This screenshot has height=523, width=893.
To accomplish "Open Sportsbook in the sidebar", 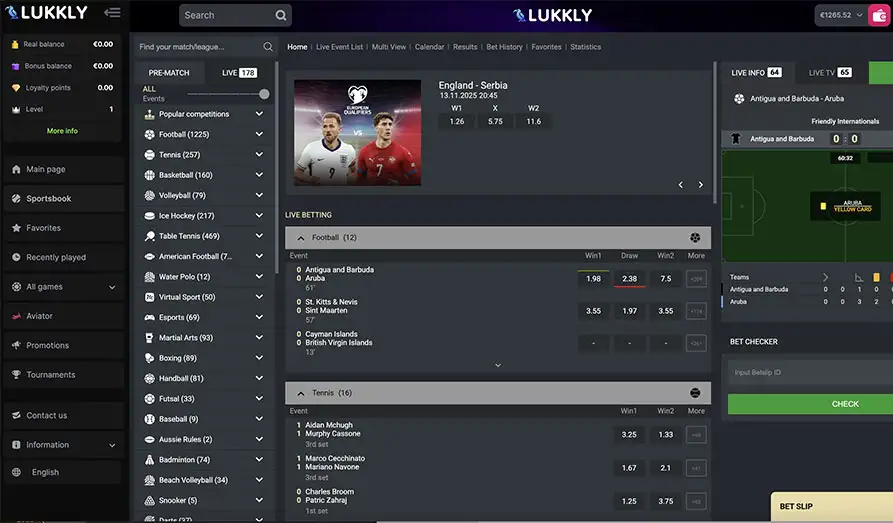I will pyautogui.click(x=63, y=199).
